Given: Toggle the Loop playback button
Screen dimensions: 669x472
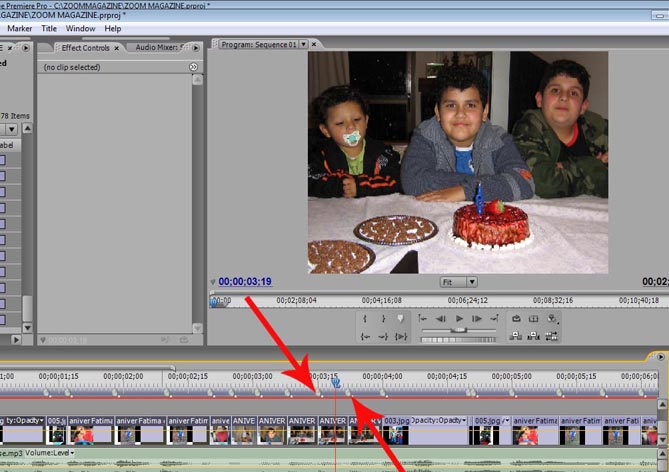Looking at the screenshot, I should pyautogui.click(x=516, y=319).
